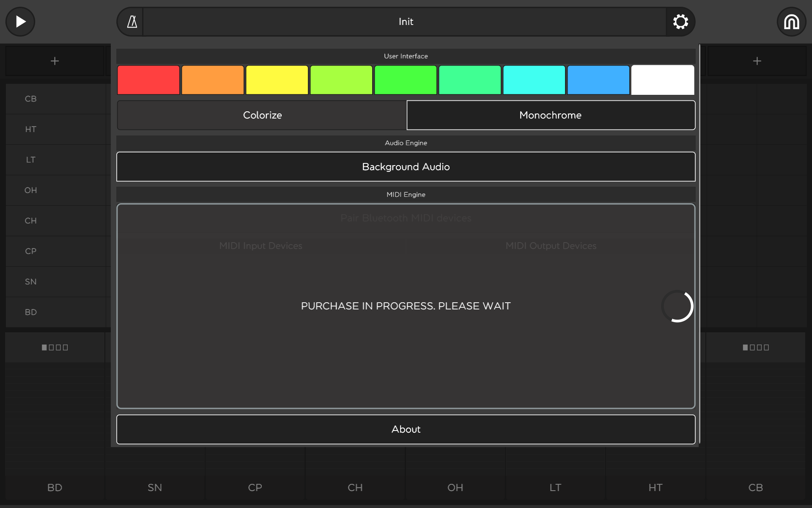Open the About section
The image size is (812, 508).
(x=406, y=429)
